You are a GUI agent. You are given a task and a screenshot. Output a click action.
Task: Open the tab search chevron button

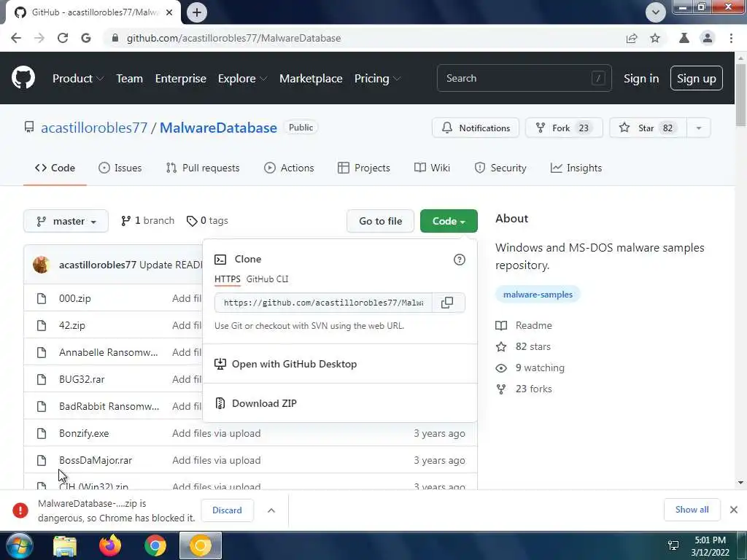[x=656, y=12]
